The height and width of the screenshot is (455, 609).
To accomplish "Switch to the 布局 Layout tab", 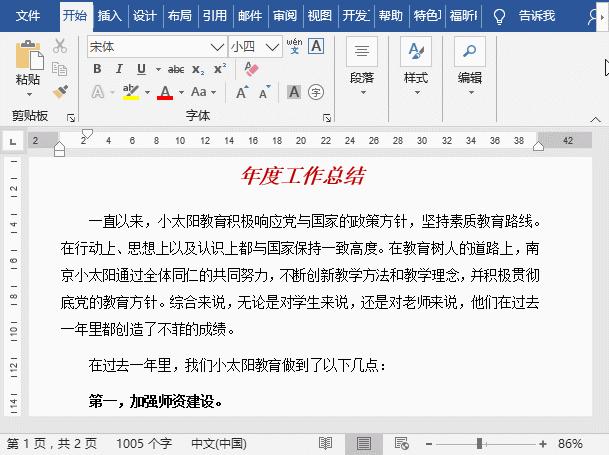I will tap(179, 16).
